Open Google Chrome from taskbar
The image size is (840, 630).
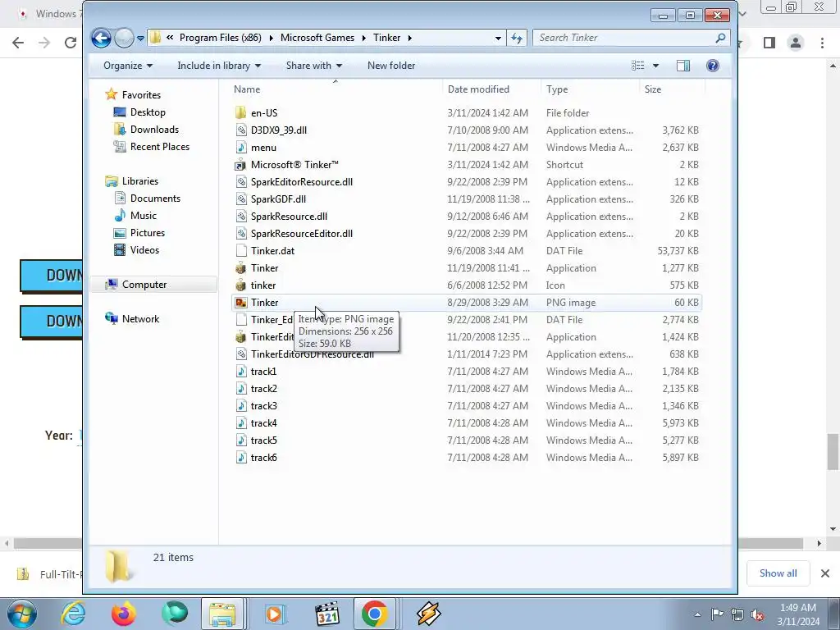click(374, 614)
